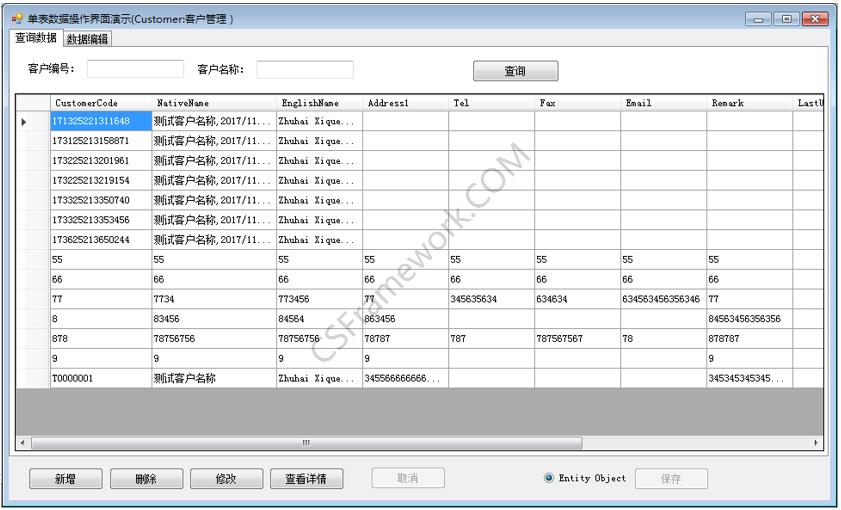
Task: Click the 新增 button
Action: pos(65,479)
